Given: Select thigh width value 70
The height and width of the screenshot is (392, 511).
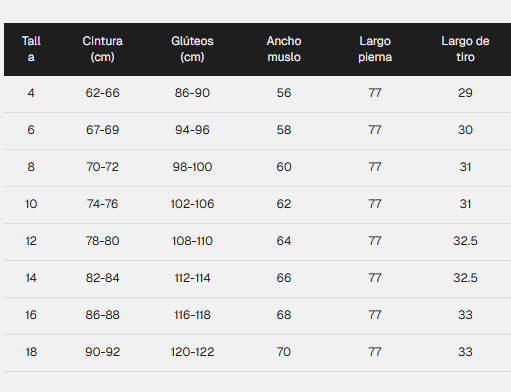Looking at the screenshot, I should pos(284,352).
